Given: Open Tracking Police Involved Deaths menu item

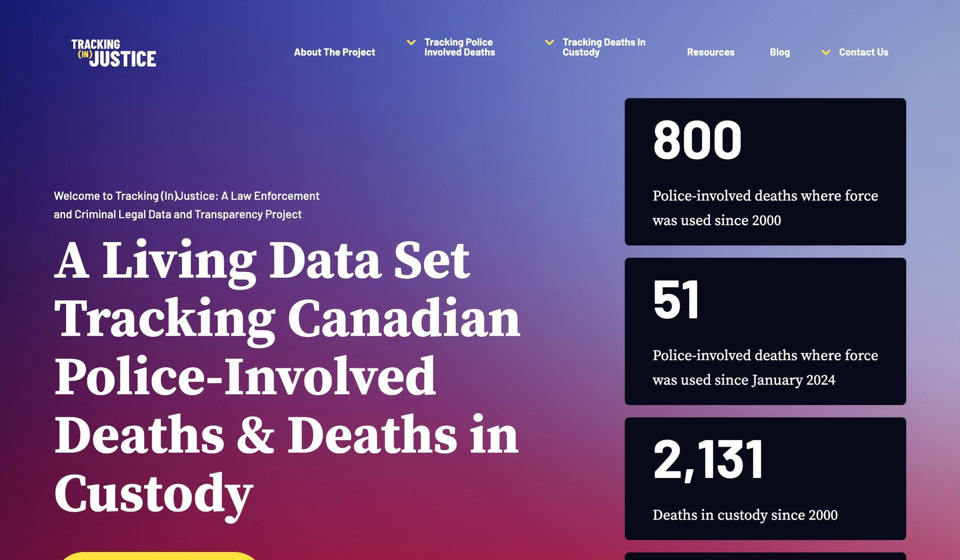Looking at the screenshot, I should (x=459, y=47).
